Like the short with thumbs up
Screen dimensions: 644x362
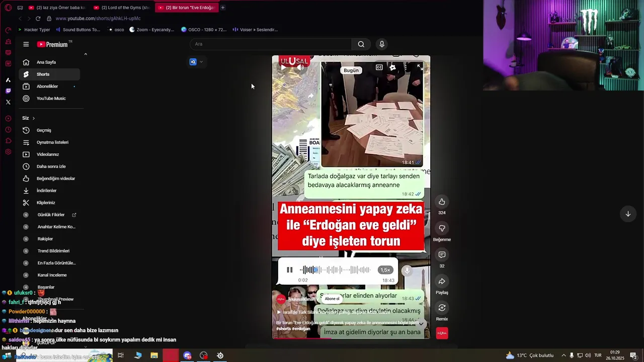442,202
